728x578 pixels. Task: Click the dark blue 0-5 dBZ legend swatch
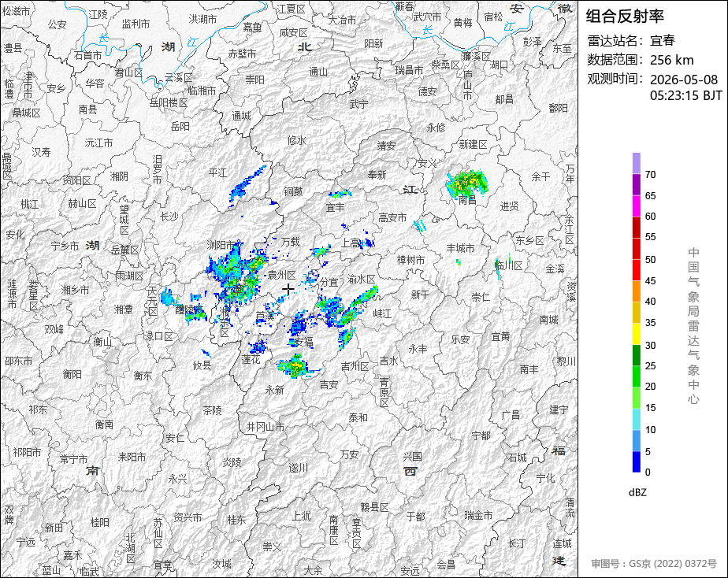point(636,461)
